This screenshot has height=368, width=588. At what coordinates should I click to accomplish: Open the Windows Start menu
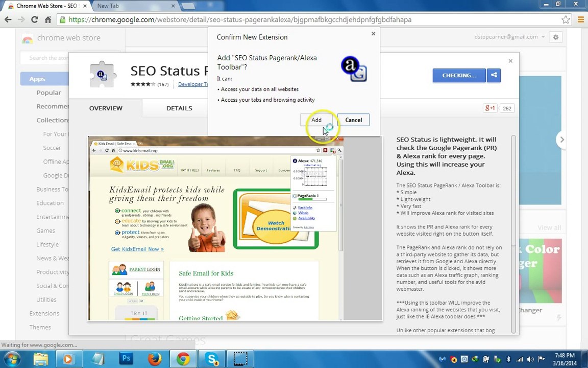point(13,359)
